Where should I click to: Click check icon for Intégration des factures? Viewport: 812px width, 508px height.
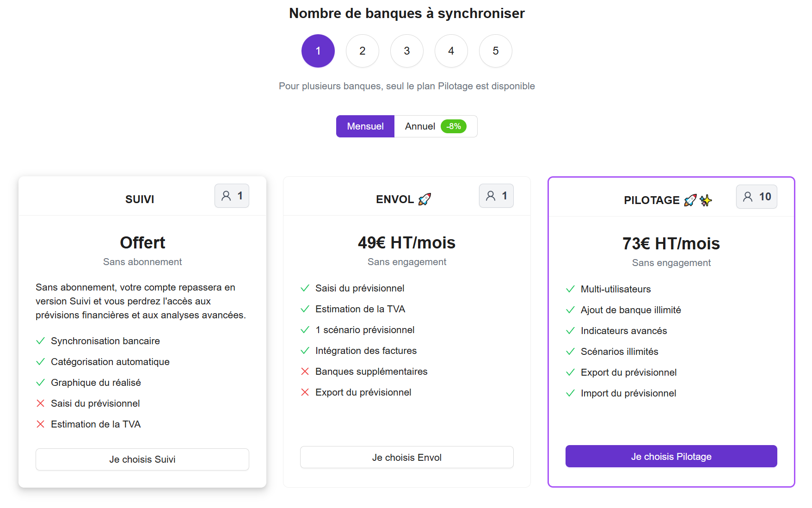click(305, 351)
